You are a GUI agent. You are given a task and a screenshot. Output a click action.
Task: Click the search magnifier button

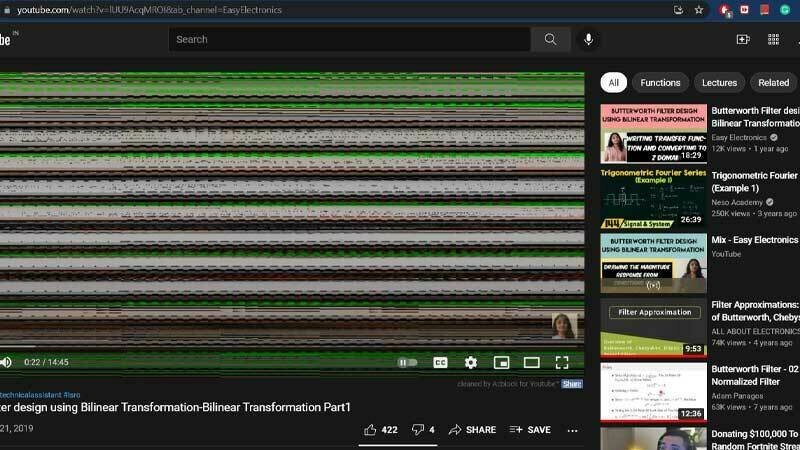pyautogui.click(x=550, y=39)
